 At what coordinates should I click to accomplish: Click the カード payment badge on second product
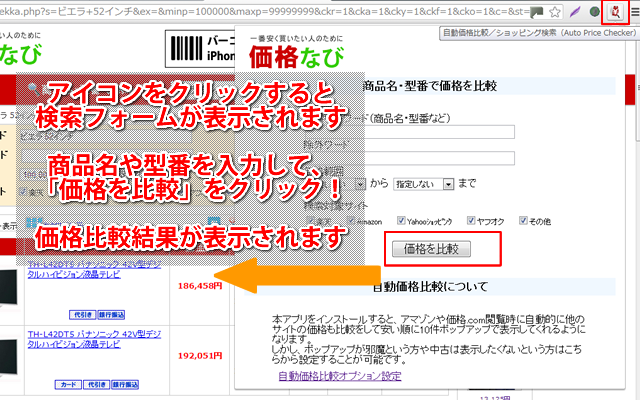click(x=69, y=383)
